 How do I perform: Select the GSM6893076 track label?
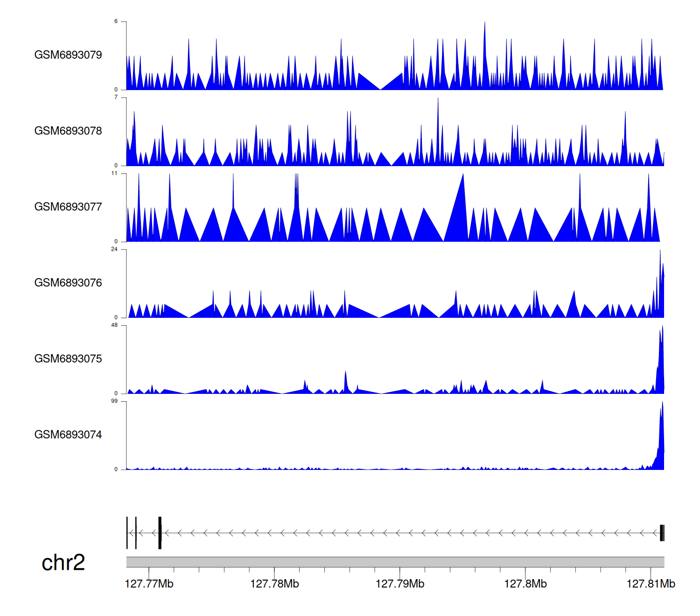point(68,283)
